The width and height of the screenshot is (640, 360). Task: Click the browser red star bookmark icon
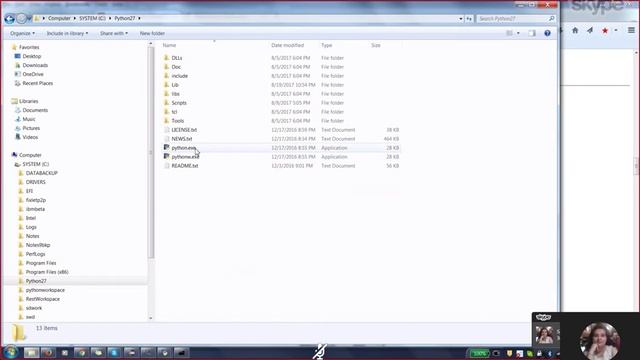click(x=605, y=31)
